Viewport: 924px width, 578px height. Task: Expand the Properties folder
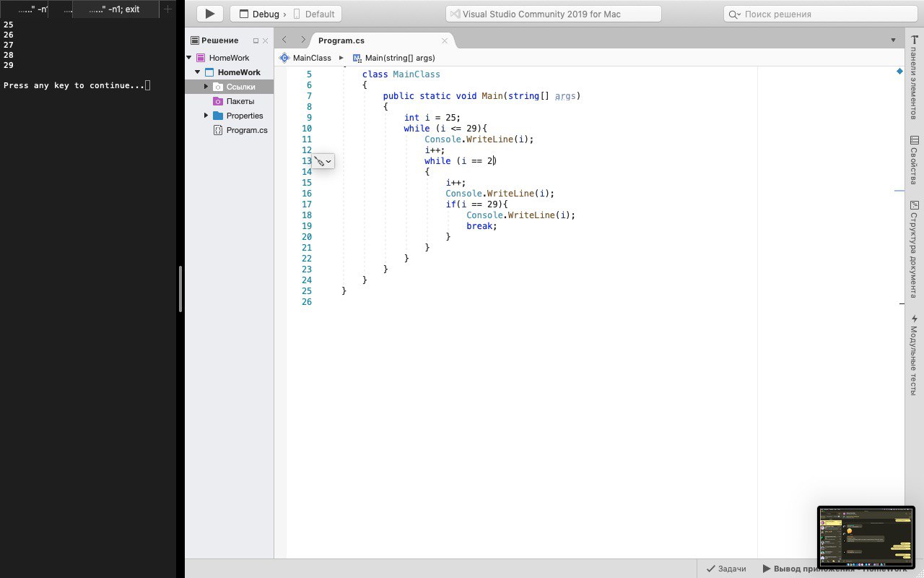(206, 116)
